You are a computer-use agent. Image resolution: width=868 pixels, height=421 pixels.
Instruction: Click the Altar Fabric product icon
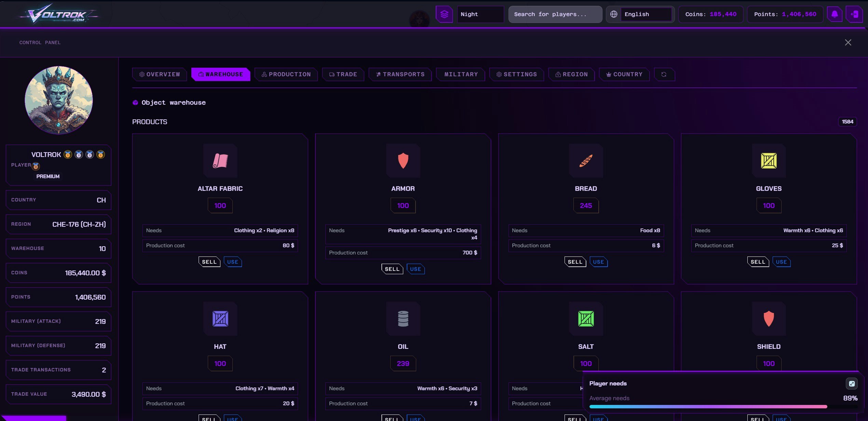tap(220, 161)
